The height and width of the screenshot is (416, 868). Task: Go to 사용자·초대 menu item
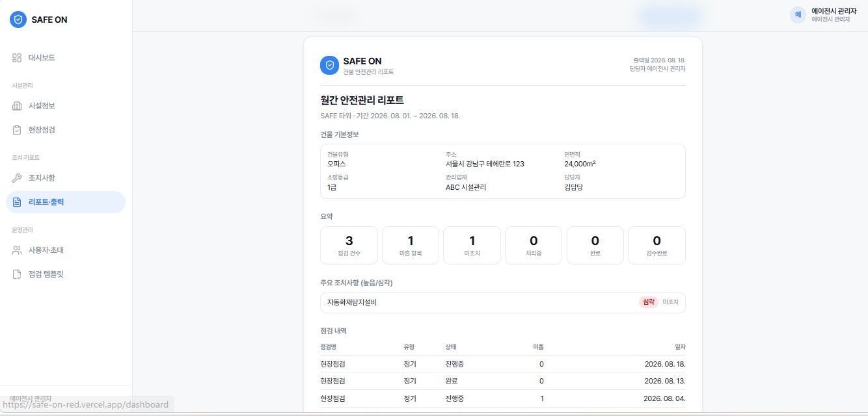point(66,250)
